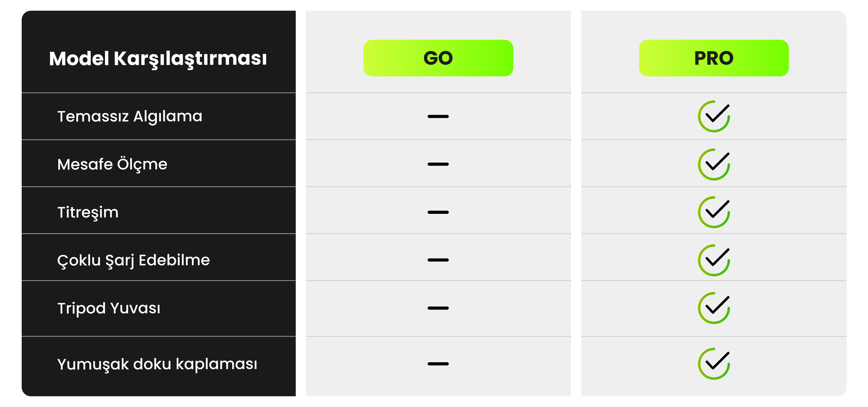Select the green PRO model button
Viewport: 868px width, 407px height.
pos(714,58)
